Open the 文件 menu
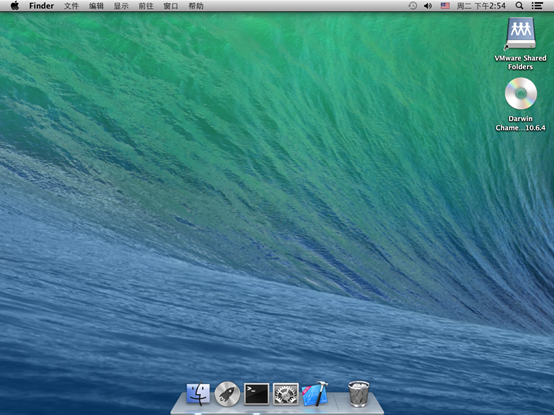This screenshot has width=554, height=415. 71,6
